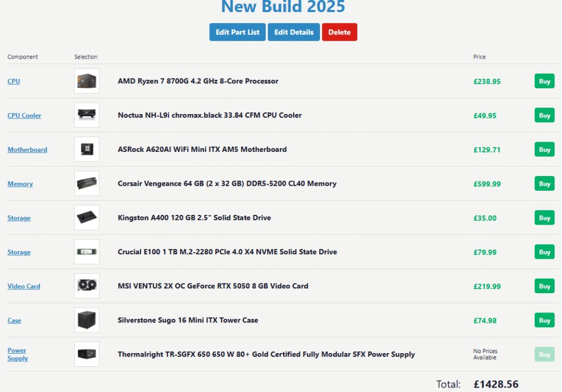This screenshot has height=392, width=562.
Task: Click the Crucial E100 NVMe drive thumbnail
Action: pos(87,252)
